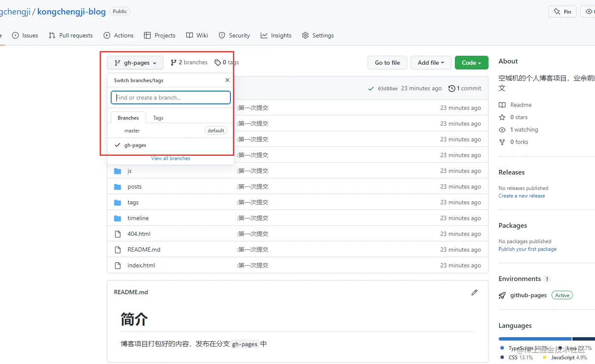The height and width of the screenshot is (364, 595).
Task: Open the gh-pages branch selector dropdown
Action: [135, 63]
